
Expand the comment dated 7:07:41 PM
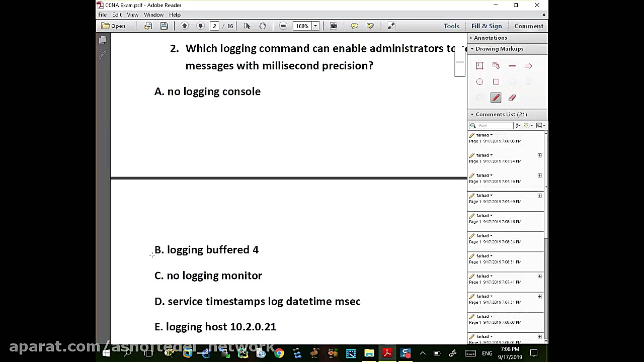(540, 276)
